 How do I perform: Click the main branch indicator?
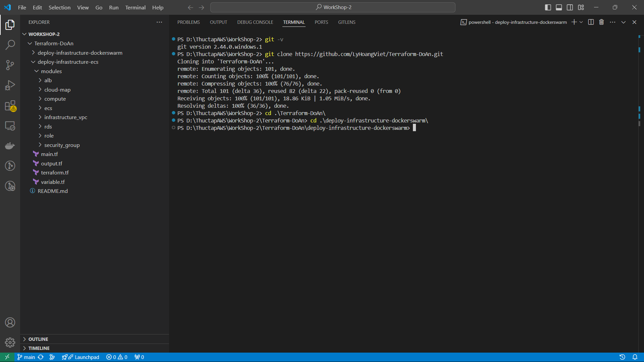[26, 357]
